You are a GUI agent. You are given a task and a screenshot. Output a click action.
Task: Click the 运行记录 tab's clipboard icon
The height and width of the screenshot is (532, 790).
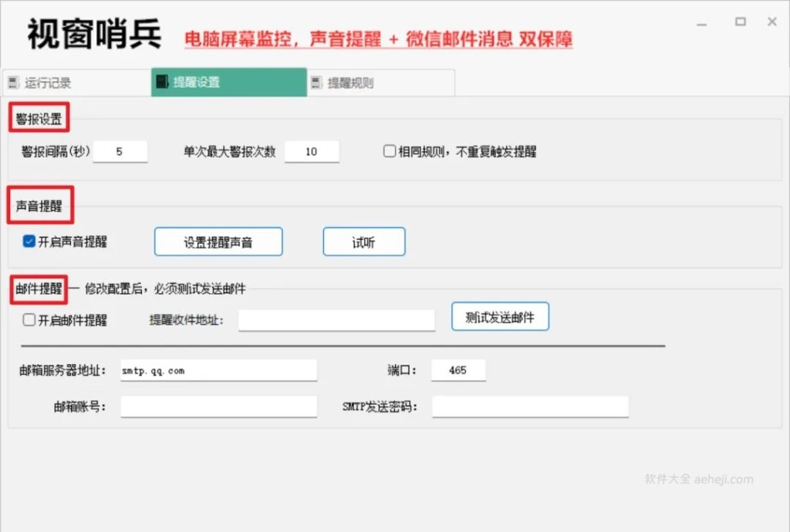(11, 81)
